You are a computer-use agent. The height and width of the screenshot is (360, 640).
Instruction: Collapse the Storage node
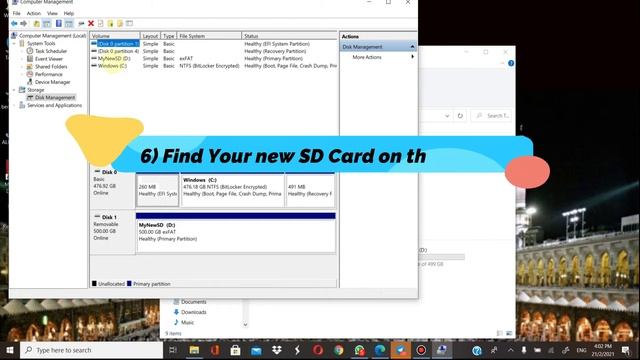click(x=14, y=90)
